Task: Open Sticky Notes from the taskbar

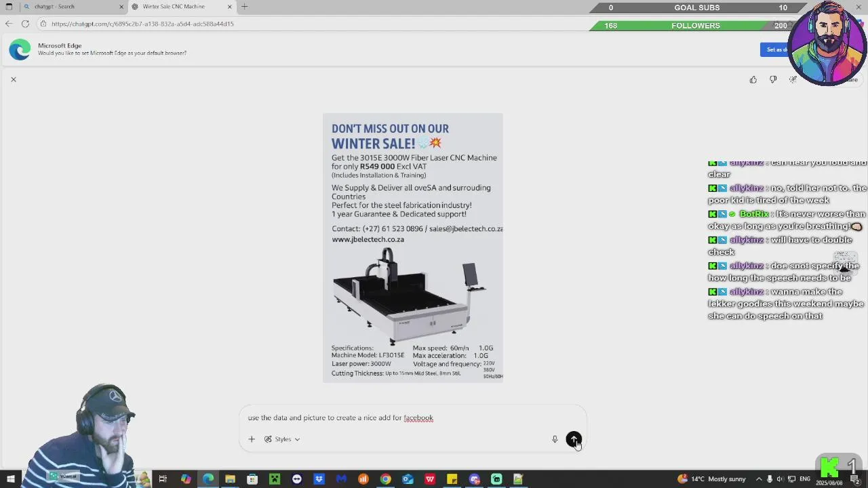Action: 452,479
